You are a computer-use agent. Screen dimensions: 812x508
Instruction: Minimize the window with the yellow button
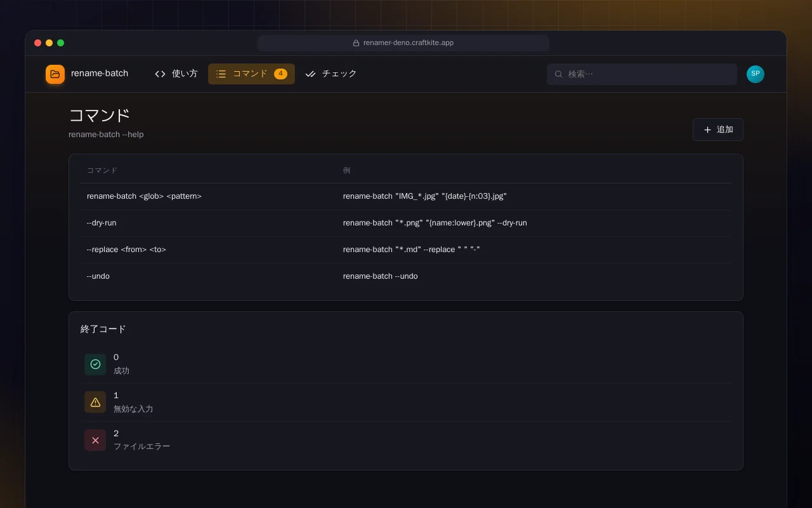(x=49, y=43)
